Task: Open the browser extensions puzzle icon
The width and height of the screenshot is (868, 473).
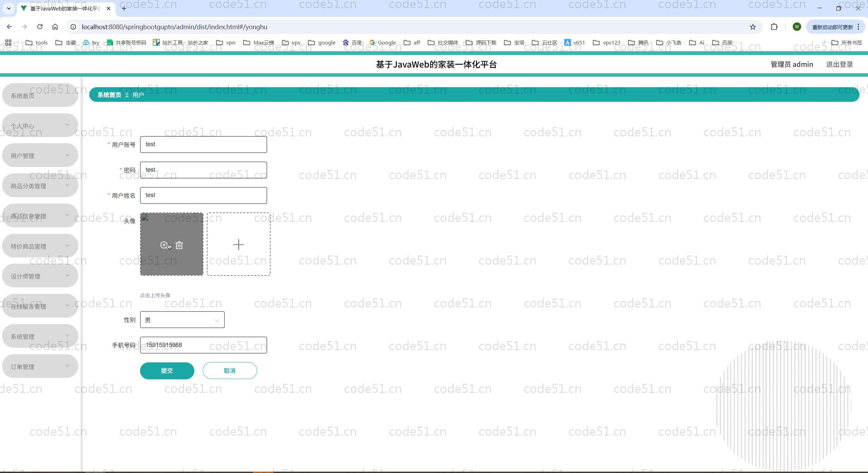Action: pyautogui.click(x=774, y=27)
